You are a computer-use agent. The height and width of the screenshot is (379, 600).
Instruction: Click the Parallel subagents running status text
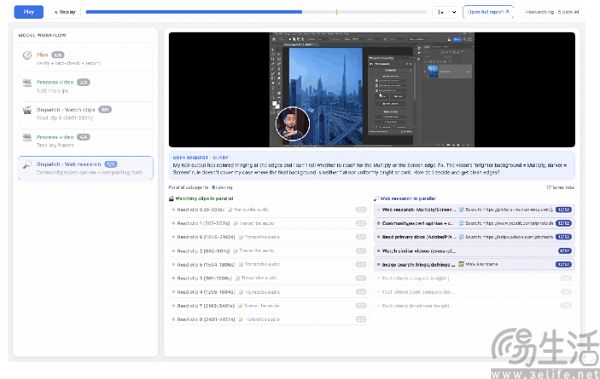click(201, 188)
